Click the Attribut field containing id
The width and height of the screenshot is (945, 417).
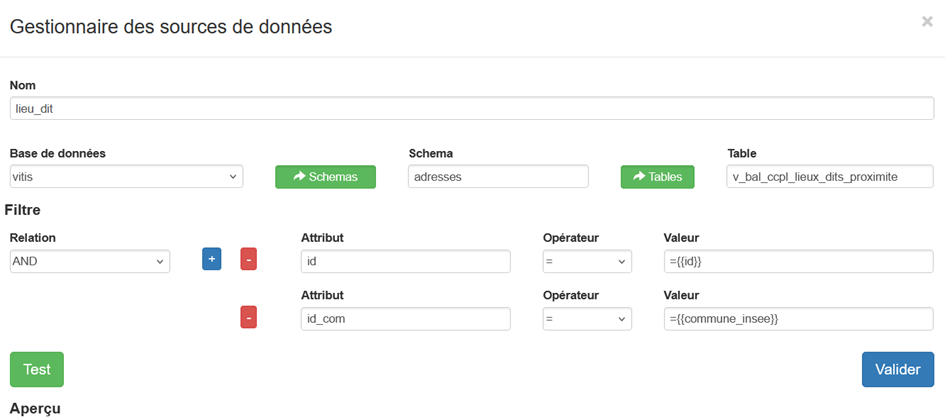[405, 261]
